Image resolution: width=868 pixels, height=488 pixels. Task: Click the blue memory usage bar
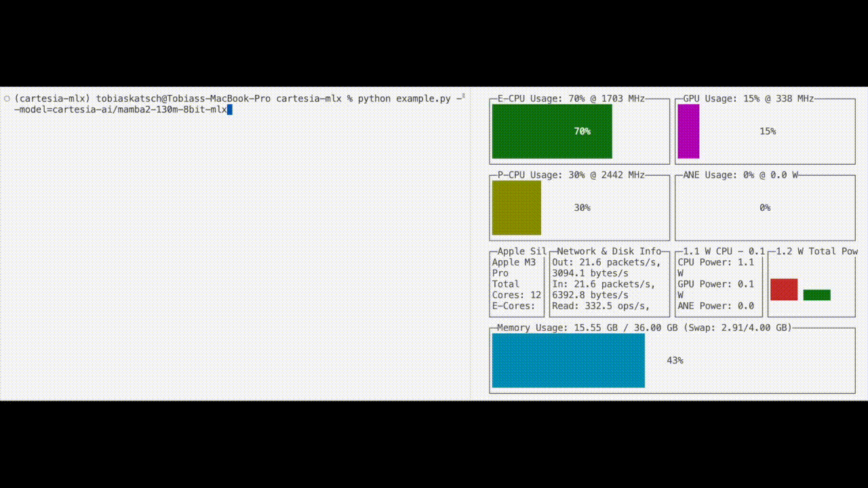coord(568,361)
